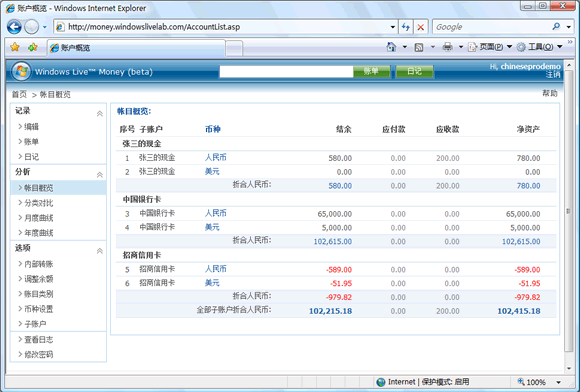Open the 工具(O) menu
580x392 pixels.
[x=539, y=47]
